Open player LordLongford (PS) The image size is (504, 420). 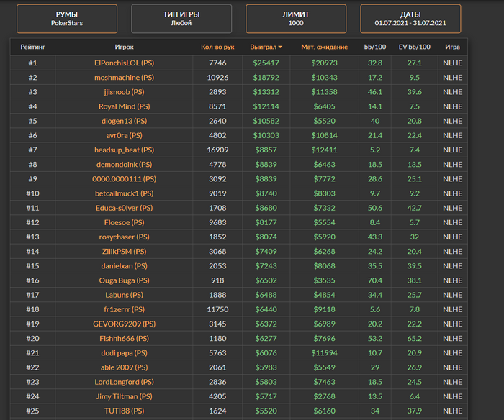pos(124,382)
